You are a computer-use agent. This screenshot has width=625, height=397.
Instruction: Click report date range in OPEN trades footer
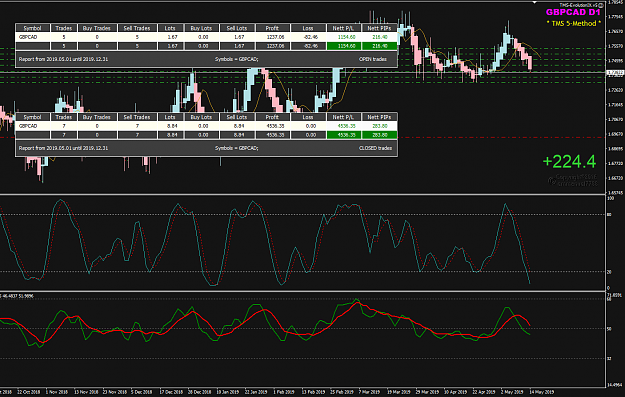coord(63,59)
